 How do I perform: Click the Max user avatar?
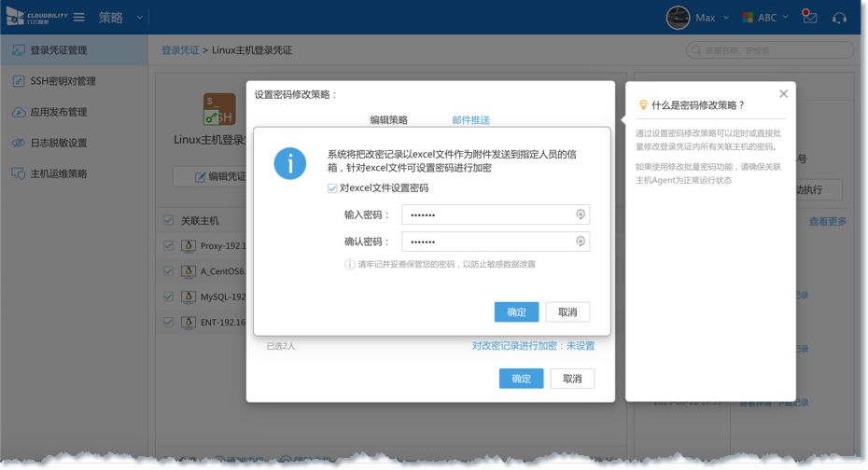pyautogui.click(x=678, y=18)
